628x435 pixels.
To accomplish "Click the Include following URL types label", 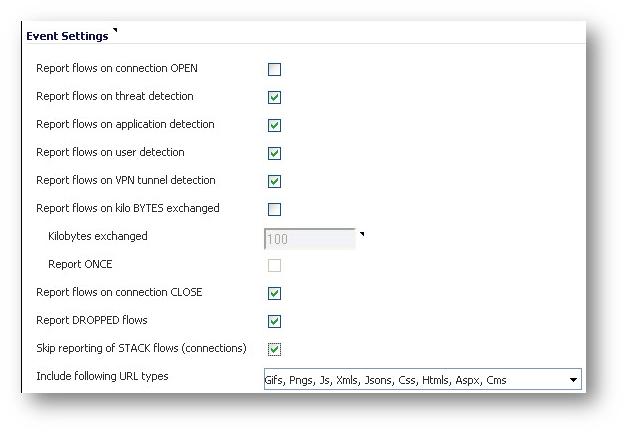I will click(x=102, y=376).
